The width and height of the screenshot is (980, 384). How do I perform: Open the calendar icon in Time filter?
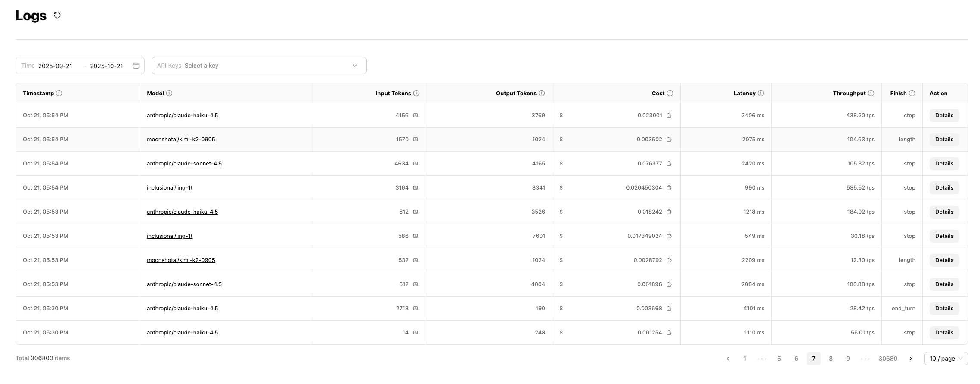(136, 66)
